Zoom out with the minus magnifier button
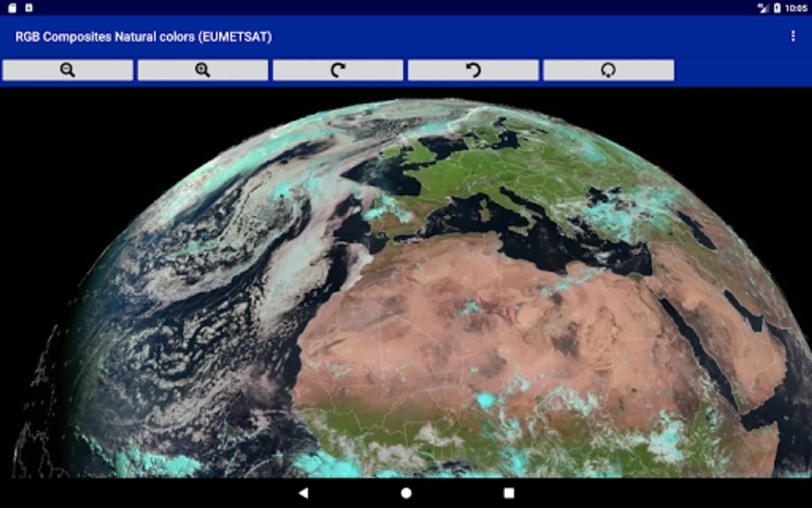 [x=68, y=70]
